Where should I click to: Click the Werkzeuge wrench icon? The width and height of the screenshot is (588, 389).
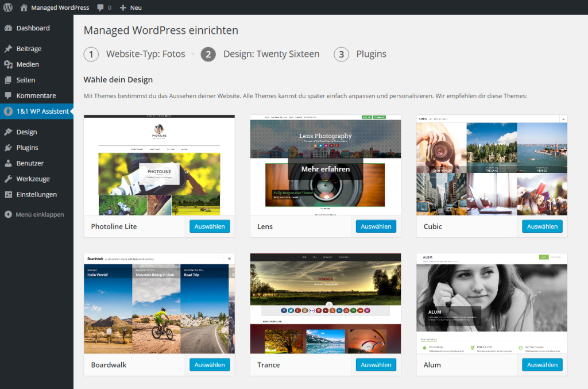pyautogui.click(x=8, y=179)
